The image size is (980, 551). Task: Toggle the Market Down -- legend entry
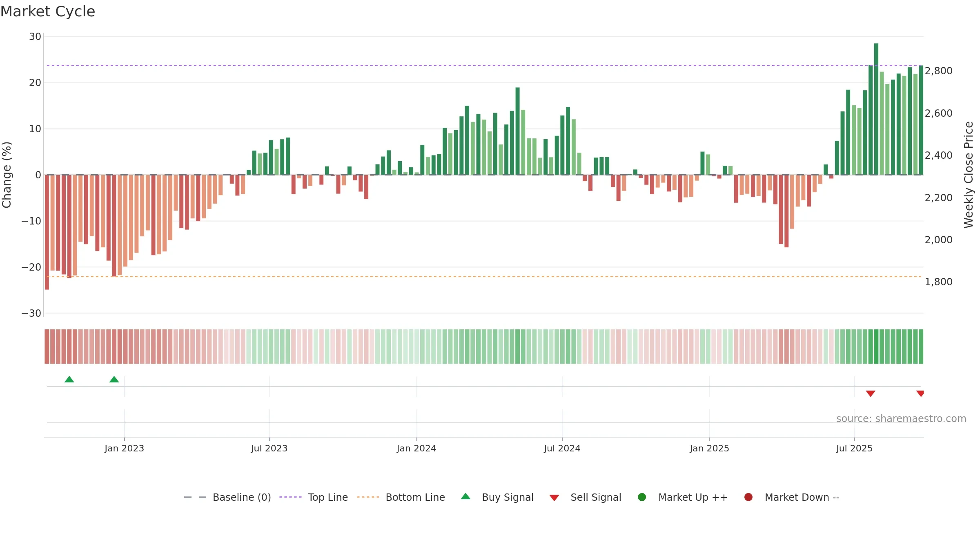792,497
